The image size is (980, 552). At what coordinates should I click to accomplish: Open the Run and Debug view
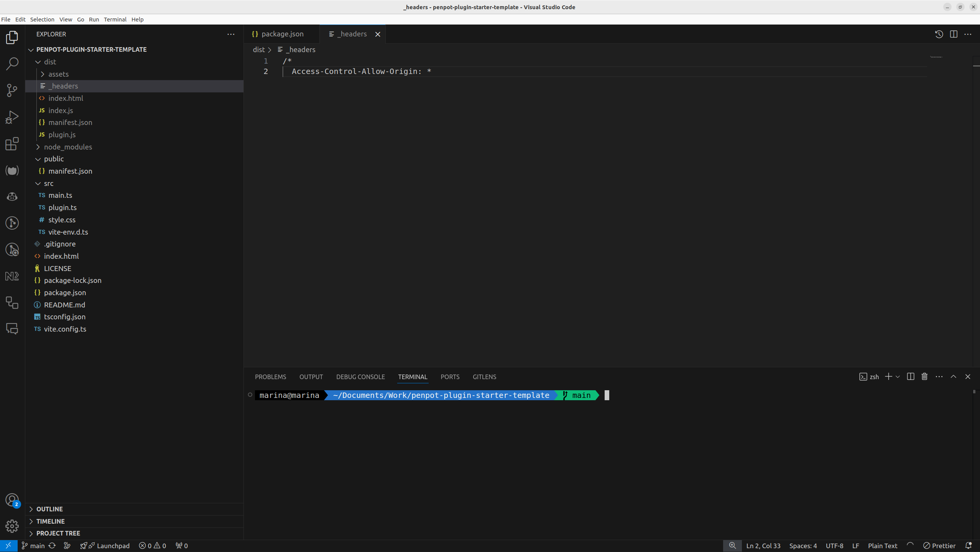pos(12,117)
